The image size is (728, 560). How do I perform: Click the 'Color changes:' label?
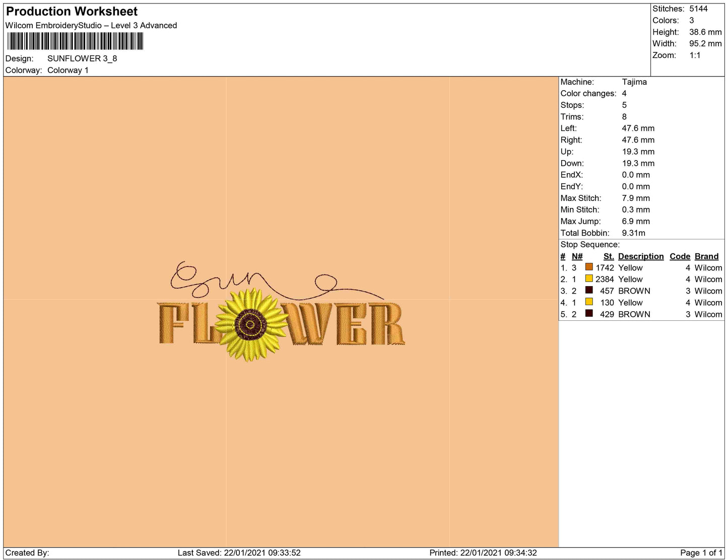(588, 93)
